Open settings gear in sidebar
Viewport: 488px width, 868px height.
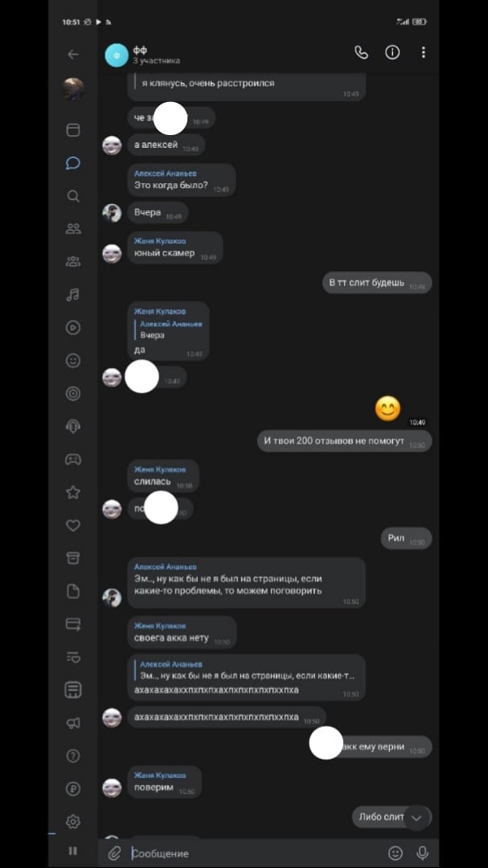point(72,821)
